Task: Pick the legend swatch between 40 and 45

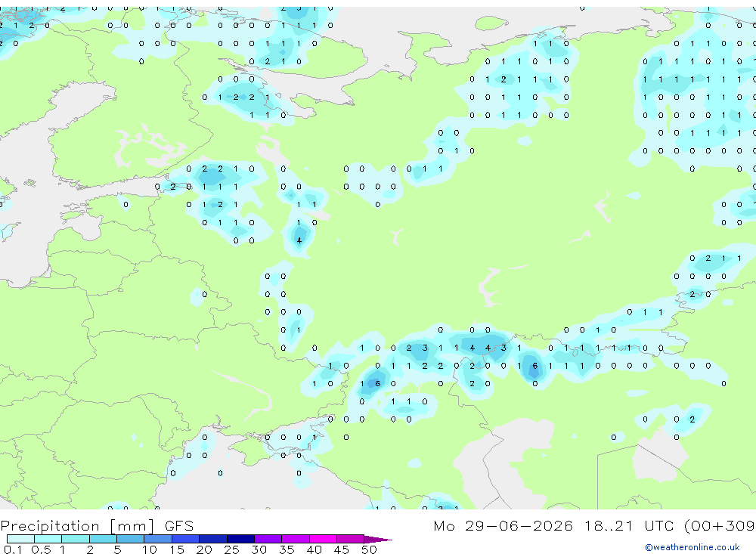Action: coord(323,539)
